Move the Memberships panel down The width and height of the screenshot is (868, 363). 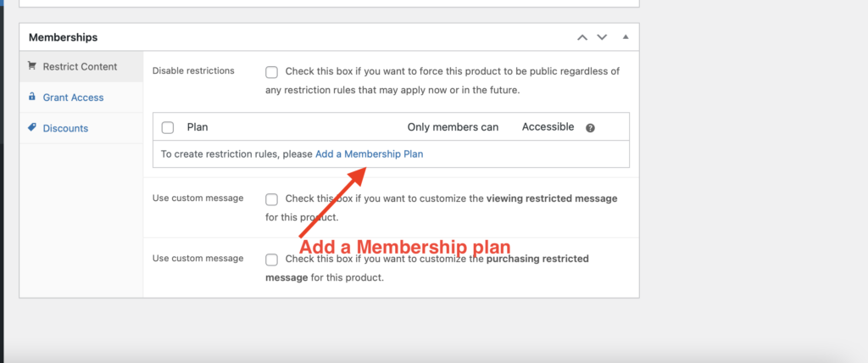point(602,37)
